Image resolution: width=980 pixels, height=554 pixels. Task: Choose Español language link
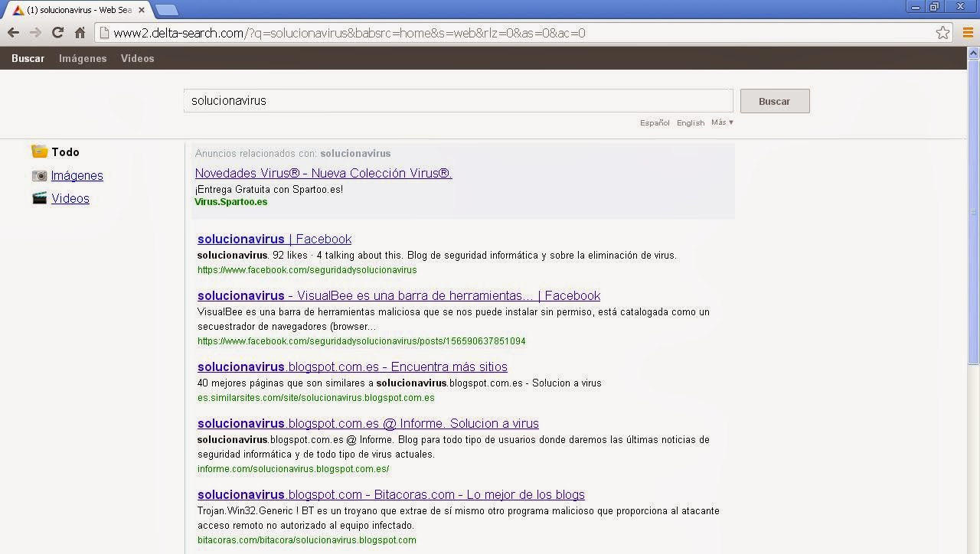tap(655, 122)
